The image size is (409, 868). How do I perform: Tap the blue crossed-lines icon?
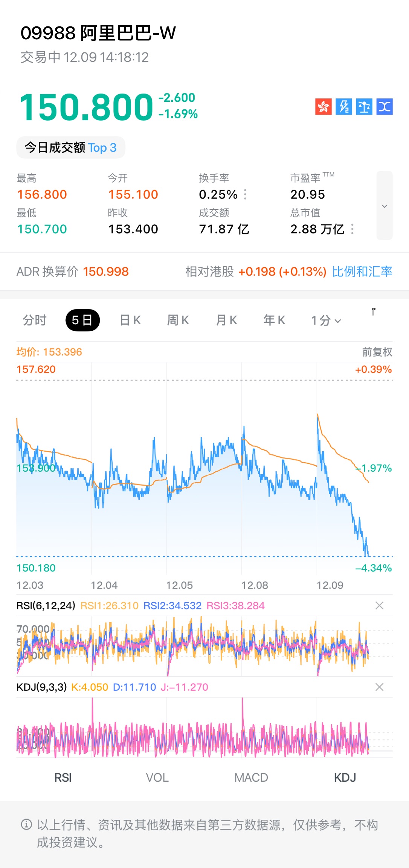pyautogui.click(x=384, y=107)
